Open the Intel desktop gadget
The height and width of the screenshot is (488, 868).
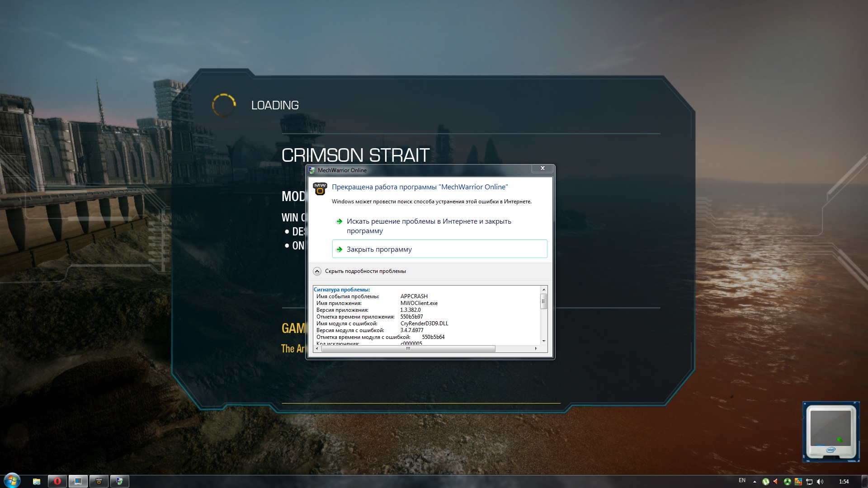[830, 431]
